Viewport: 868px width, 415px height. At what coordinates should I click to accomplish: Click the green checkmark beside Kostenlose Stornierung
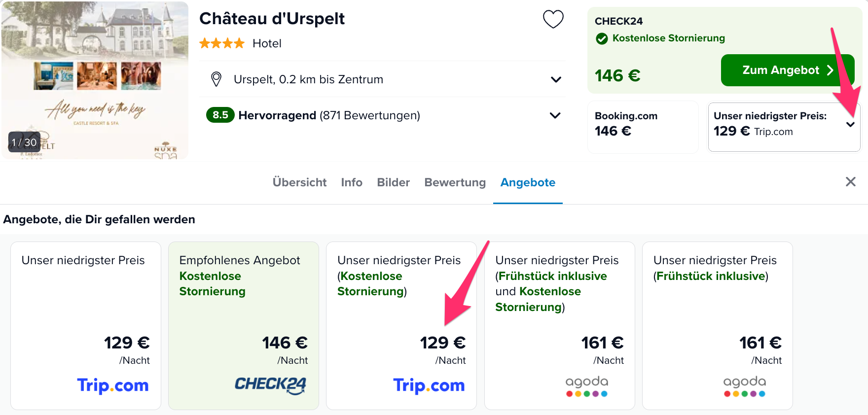coord(602,38)
